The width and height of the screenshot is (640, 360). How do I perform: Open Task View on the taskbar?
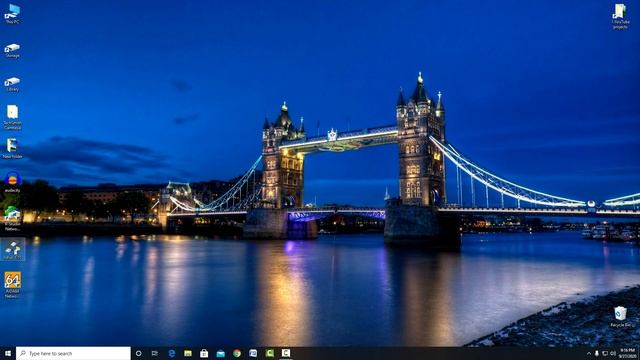[x=155, y=353]
